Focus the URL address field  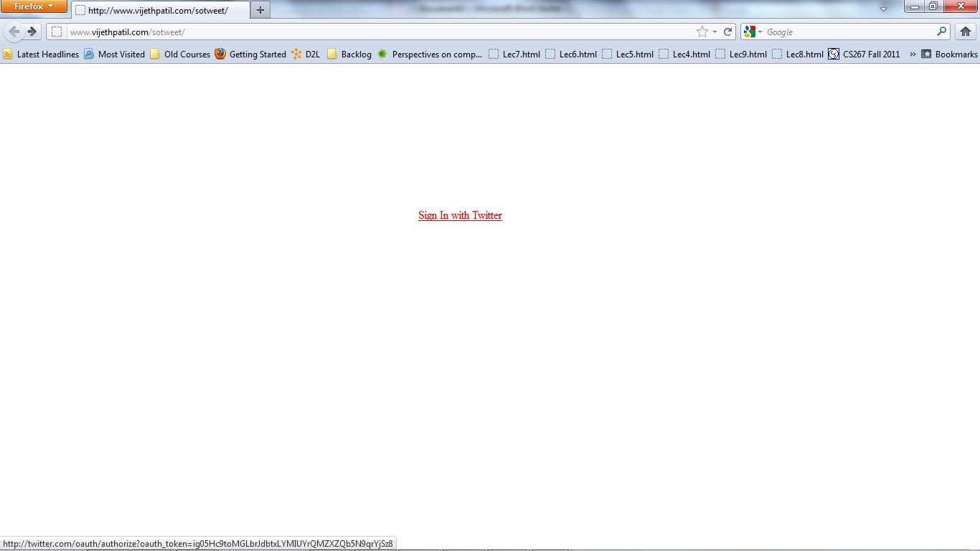coord(380,32)
